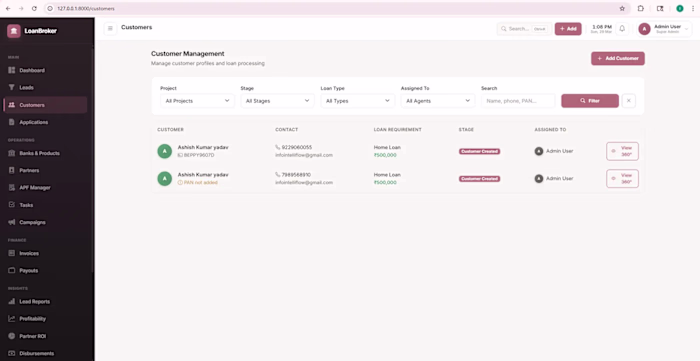View 360° for customer with PAN not added
Viewport: 700px width, 361px height.
click(x=622, y=178)
